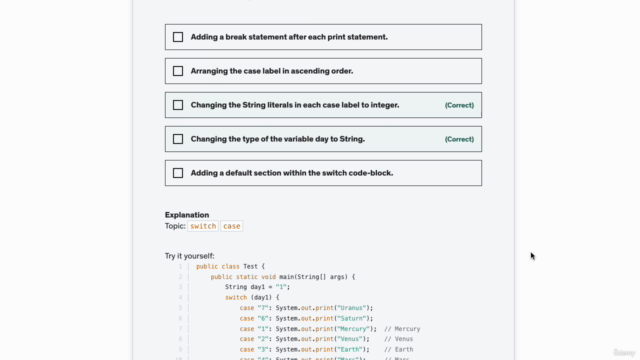The width and height of the screenshot is (640, 360).
Task: Click the Udemy watermark logo
Action: tap(624, 353)
